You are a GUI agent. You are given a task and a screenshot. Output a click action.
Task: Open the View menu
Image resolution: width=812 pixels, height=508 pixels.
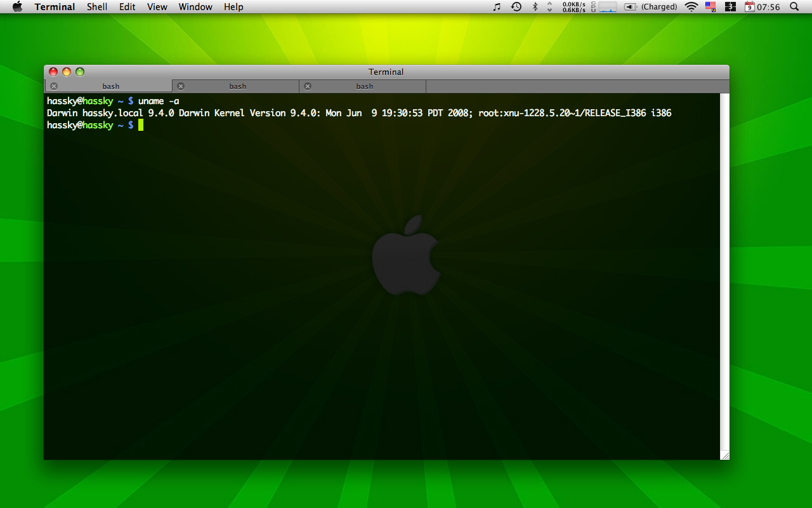pos(157,7)
